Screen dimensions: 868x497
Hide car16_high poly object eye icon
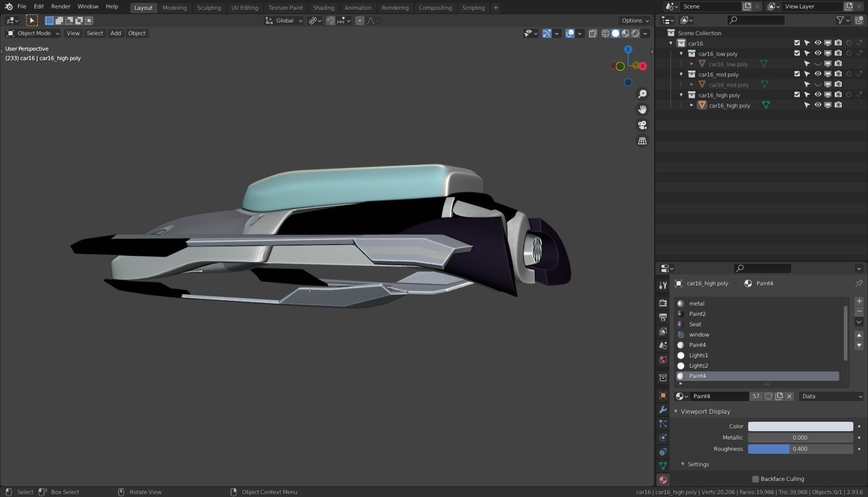(x=818, y=105)
